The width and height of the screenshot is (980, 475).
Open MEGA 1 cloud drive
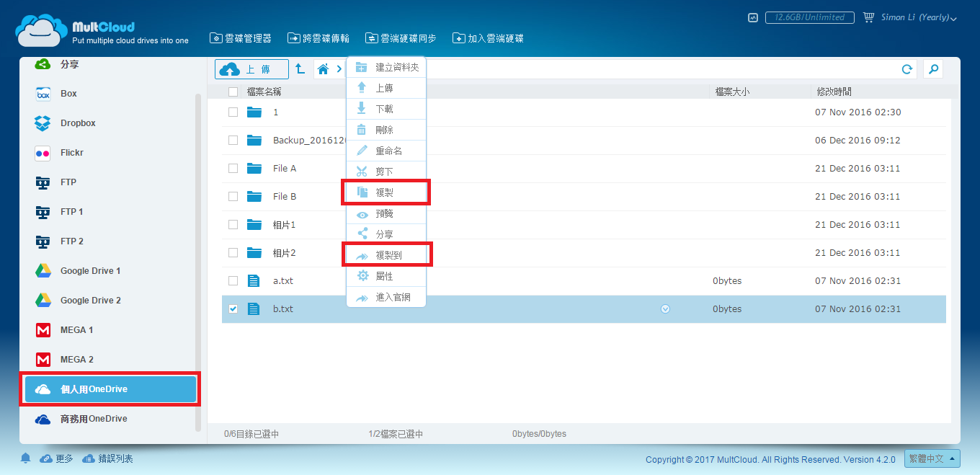coord(76,330)
